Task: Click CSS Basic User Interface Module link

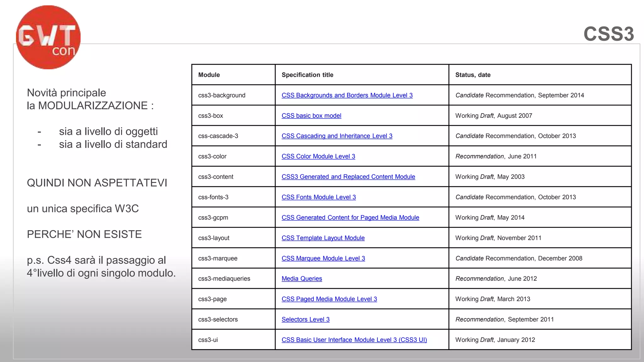Action: coord(354,340)
